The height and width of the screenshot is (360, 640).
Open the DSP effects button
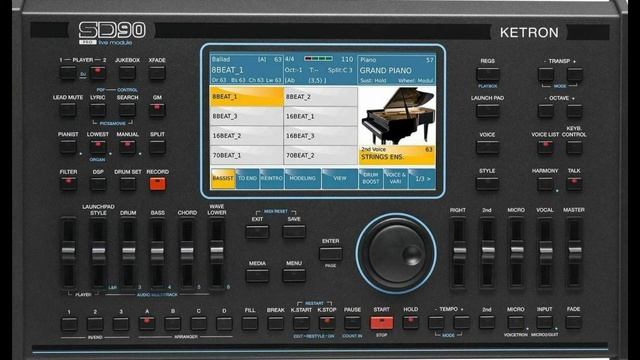click(98, 184)
